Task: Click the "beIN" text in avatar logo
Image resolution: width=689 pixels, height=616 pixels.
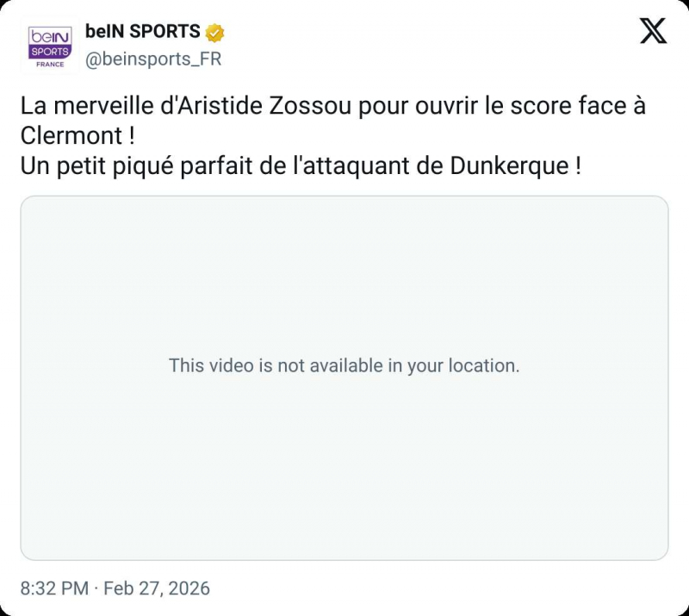Action: coord(50,36)
